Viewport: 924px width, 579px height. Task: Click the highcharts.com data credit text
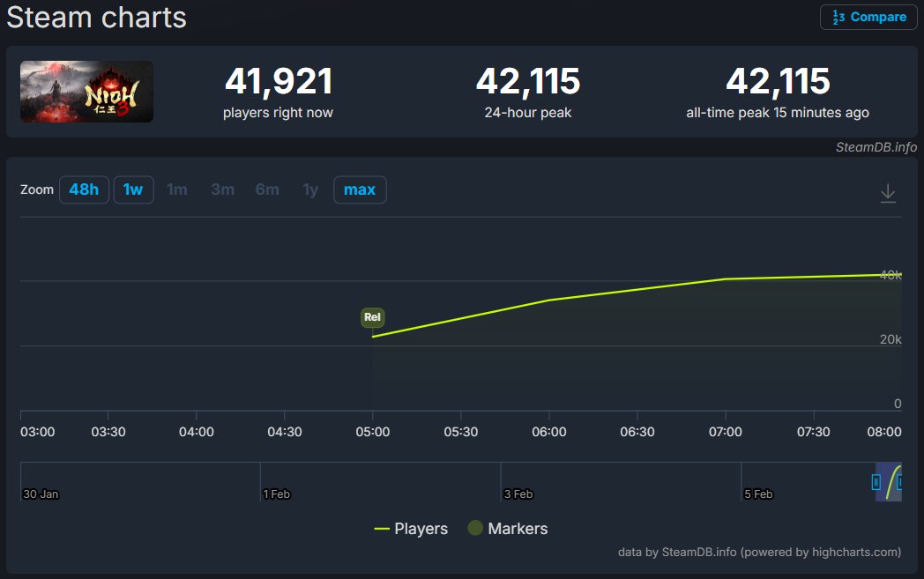point(759,553)
